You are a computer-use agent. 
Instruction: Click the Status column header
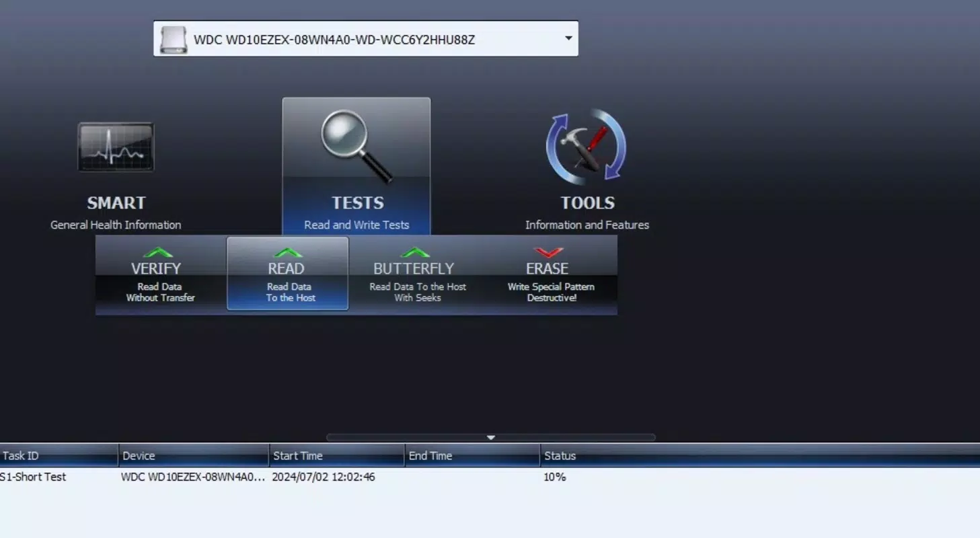[760, 455]
